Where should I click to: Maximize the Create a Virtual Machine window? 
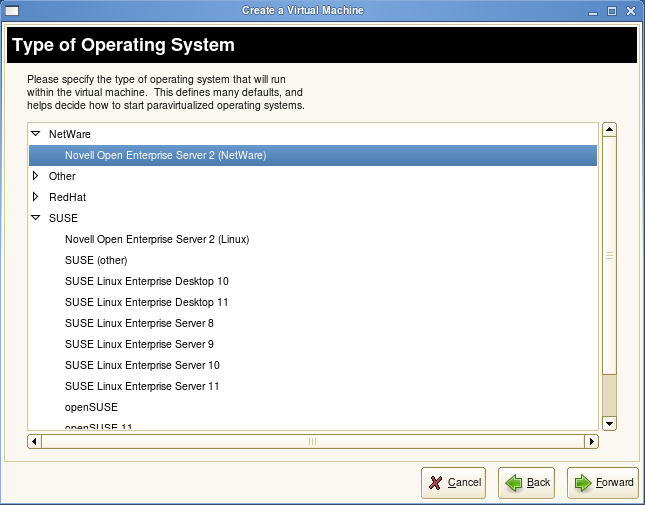[612, 11]
